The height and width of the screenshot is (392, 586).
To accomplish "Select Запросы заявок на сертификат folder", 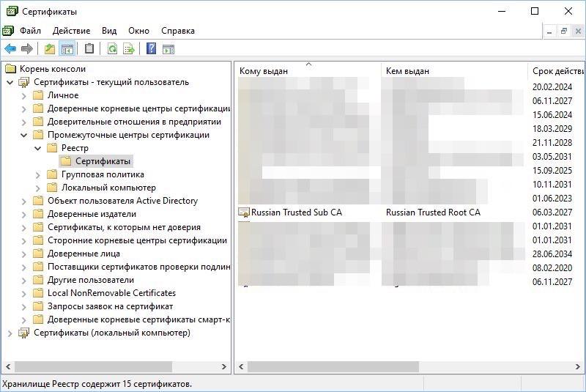I will click(x=110, y=306).
